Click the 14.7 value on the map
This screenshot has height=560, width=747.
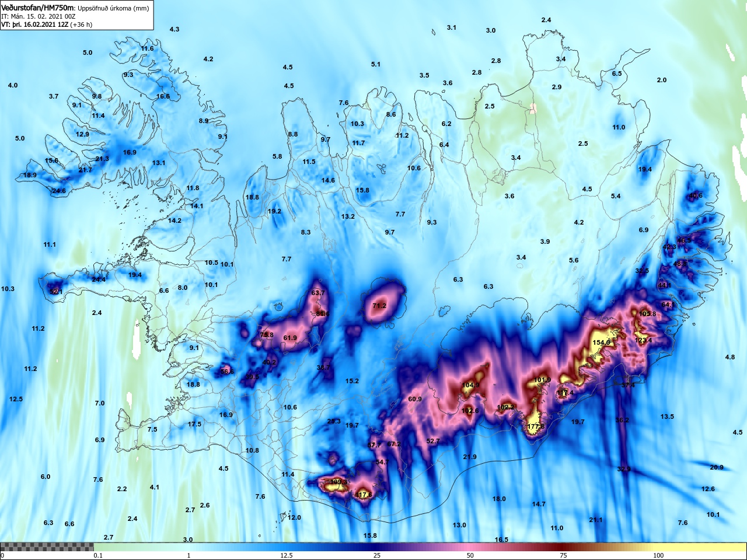pyautogui.click(x=539, y=504)
